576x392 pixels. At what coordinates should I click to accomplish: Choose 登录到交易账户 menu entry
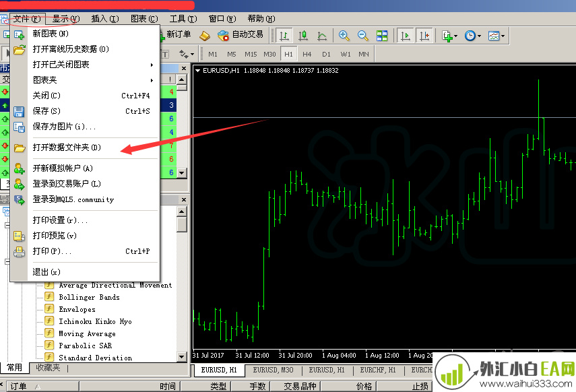point(86,184)
